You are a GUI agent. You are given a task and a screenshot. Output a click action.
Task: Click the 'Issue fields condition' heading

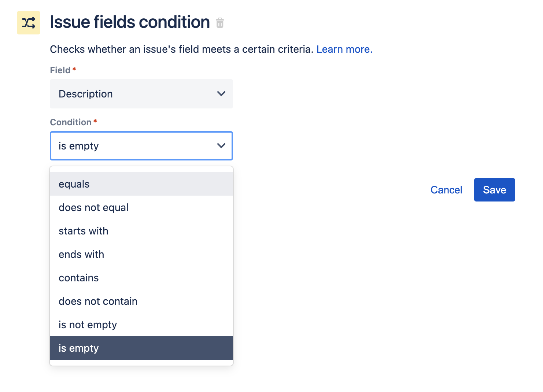click(x=130, y=22)
